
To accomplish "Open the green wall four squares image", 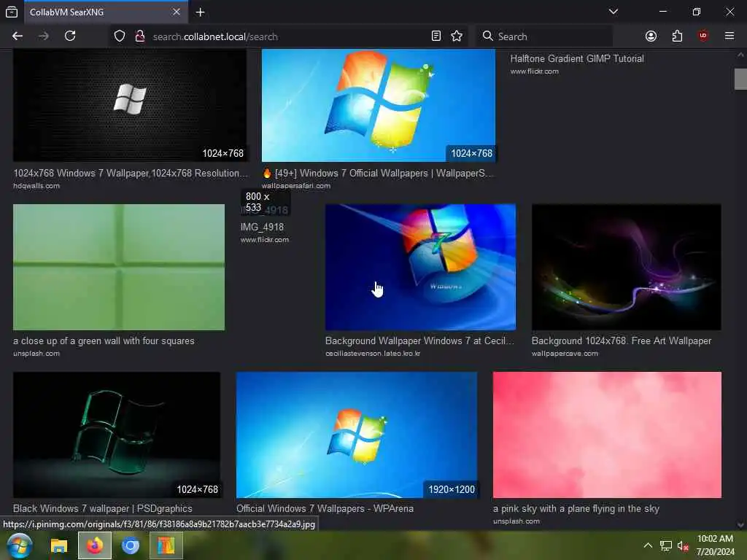I will point(119,267).
